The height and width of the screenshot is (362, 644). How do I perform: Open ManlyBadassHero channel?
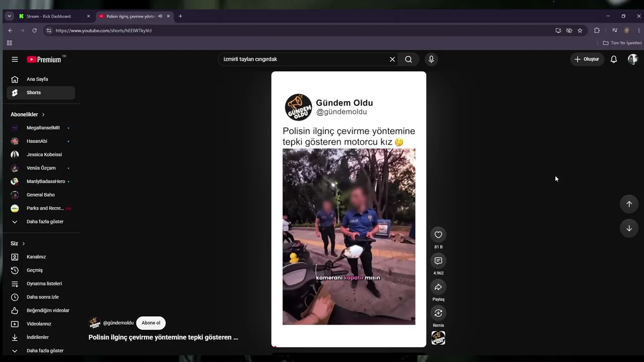pos(41,182)
